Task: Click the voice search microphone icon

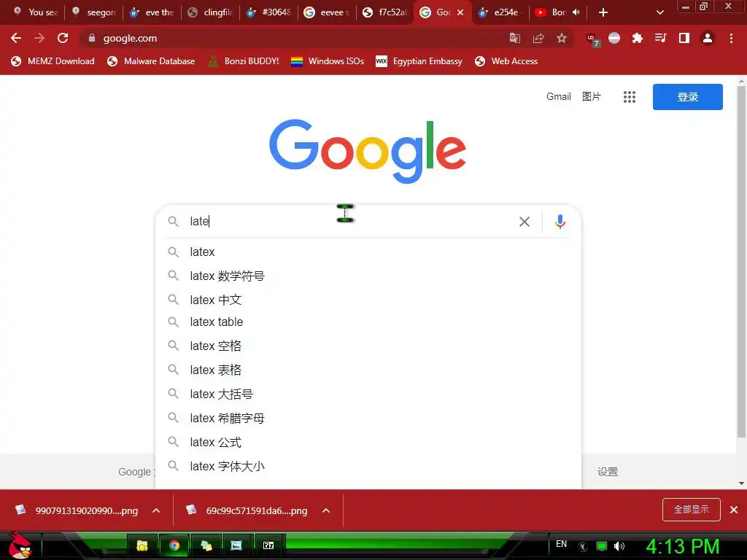Action: point(560,222)
